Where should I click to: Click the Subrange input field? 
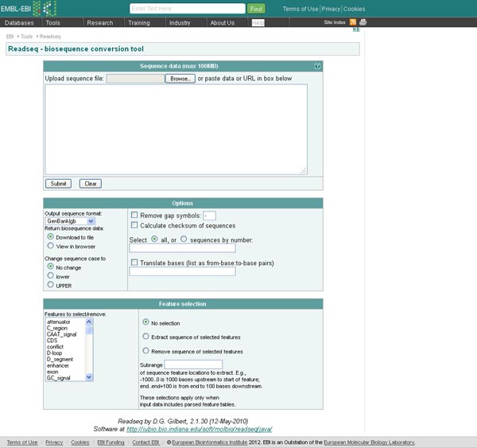(193, 364)
